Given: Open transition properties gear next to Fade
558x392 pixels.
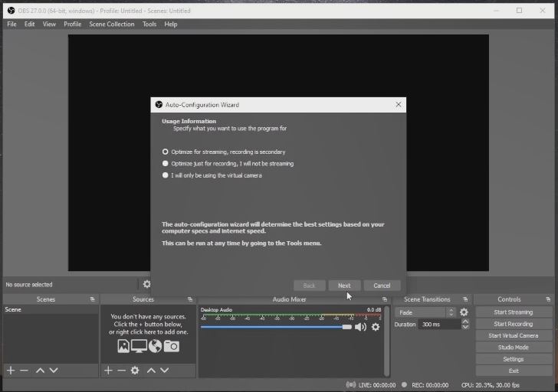Looking at the screenshot, I should pos(464,312).
